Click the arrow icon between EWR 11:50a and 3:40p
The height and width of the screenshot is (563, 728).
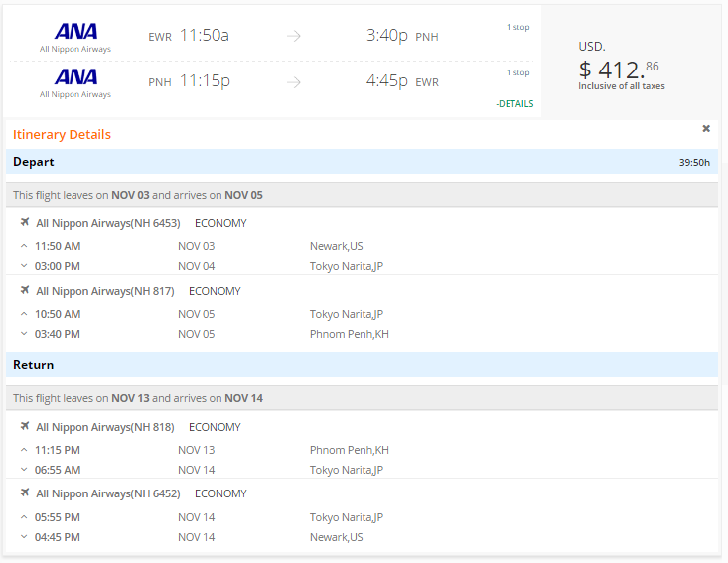pos(293,36)
